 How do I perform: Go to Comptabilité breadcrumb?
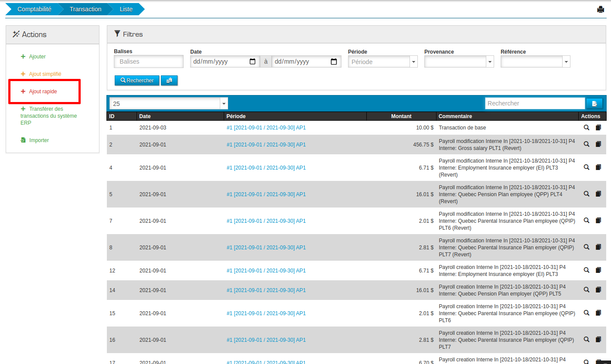coord(34,9)
